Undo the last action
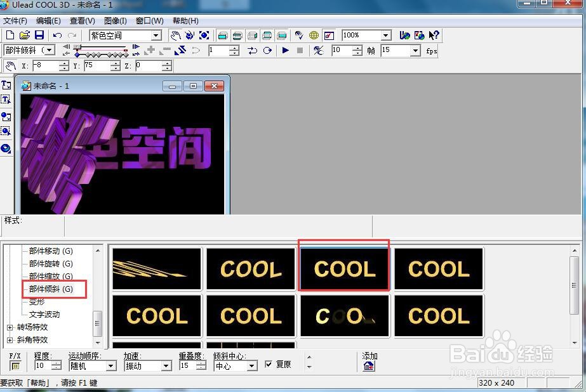 (x=57, y=36)
